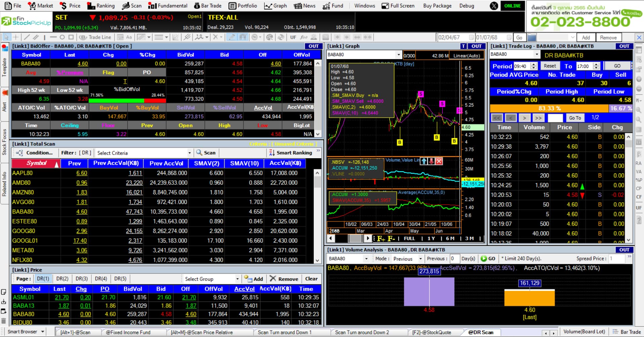Select the DR(5) page option
The width and height of the screenshot is (644, 337).
pyautogui.click(x=120, y=279)
